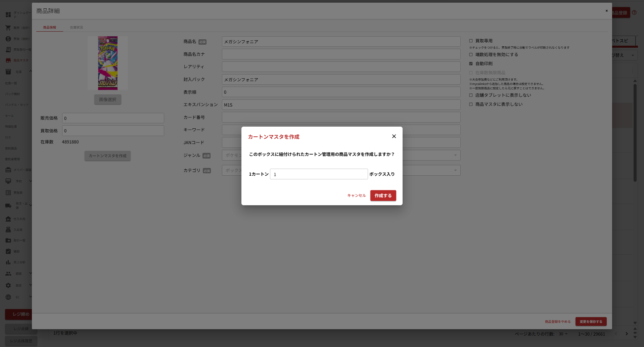Click the 買取受付一覧 list icon

point(8,49)
